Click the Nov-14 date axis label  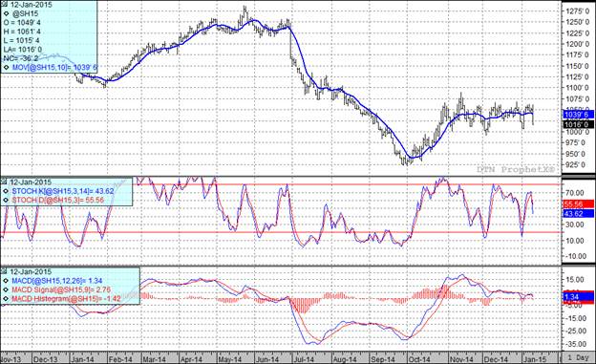pyautogui.click(x=461, y=359)
